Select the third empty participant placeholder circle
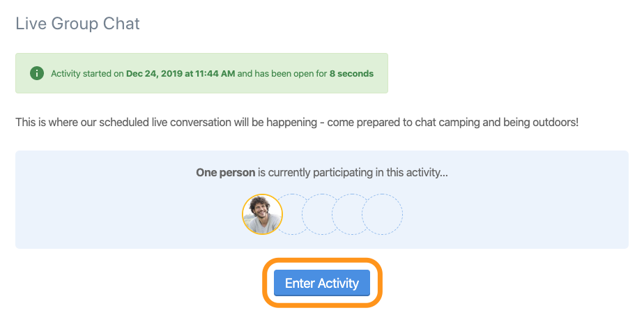Image resolution: width=644 pixels, height=315 pixels. [352, 215]
